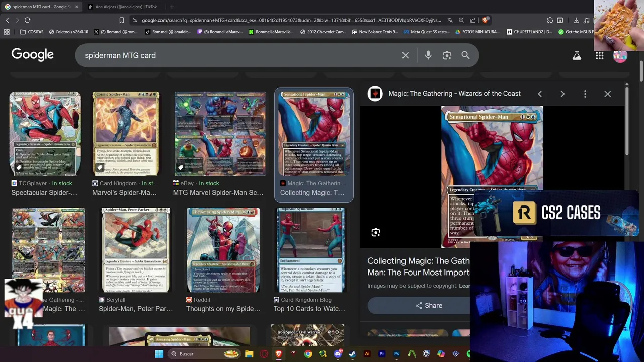Open the Spectacular Spider-Man TCGplayer thumbnail

click(x=45, y=134)
